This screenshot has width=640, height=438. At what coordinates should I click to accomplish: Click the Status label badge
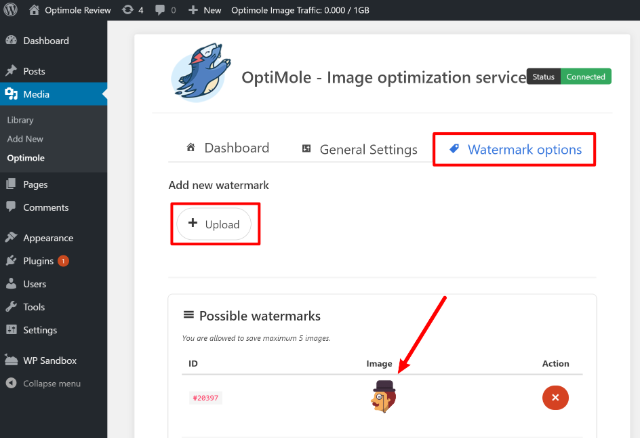(x=543, y=76)
